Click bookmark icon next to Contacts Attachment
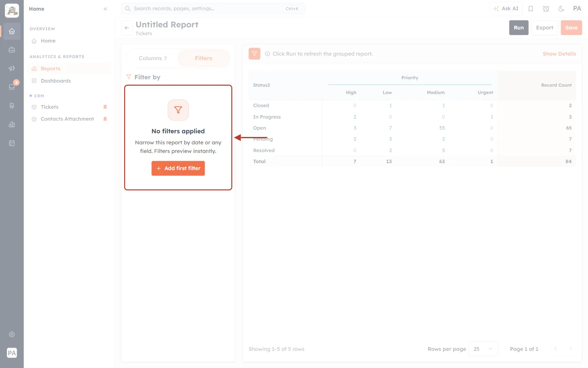588x368 pixels. (x=105, y=119)
